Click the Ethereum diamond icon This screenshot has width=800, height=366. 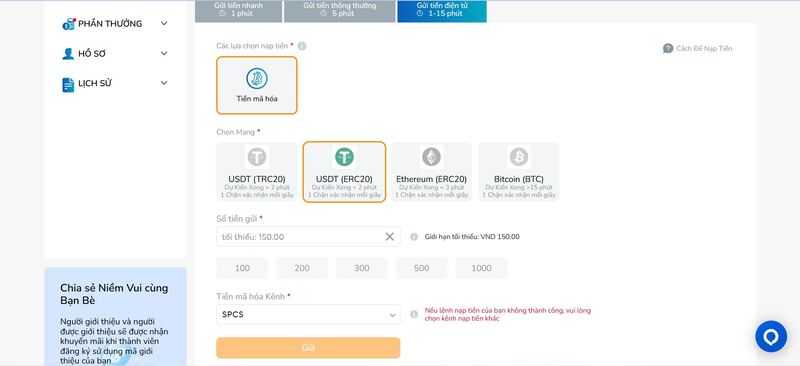(x=432, y=157)
